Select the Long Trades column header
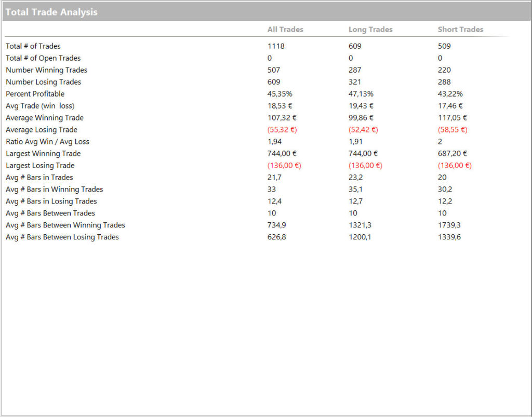This screenshot has width=532, height=417. (370, 30)
